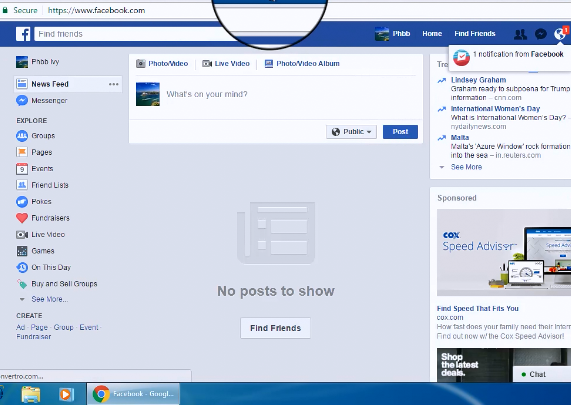Screen dimensions: 571x405
Task: Go to Home in the top bar
Action: [x=432, y=34]
